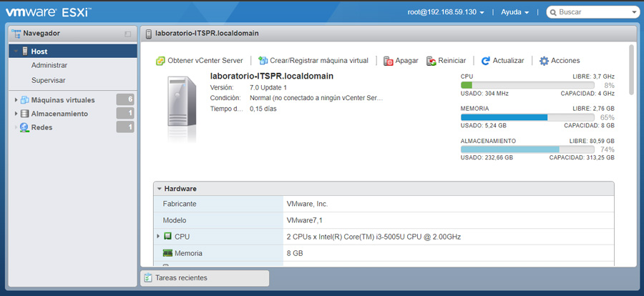
Task: Click the Actualizar refresh icon
Action: 486,61
